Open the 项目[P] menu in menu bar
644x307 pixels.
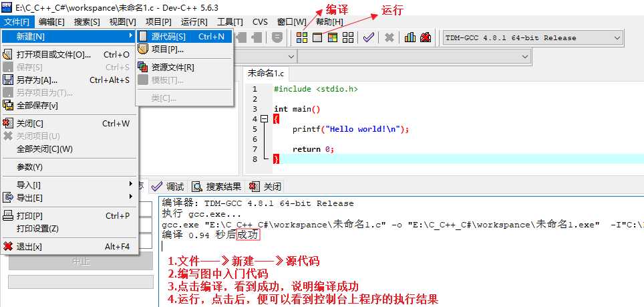[158, 22]
